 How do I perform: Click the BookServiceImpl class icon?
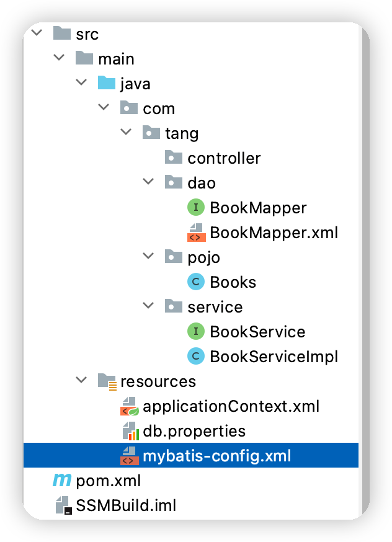tap(195, 357)
